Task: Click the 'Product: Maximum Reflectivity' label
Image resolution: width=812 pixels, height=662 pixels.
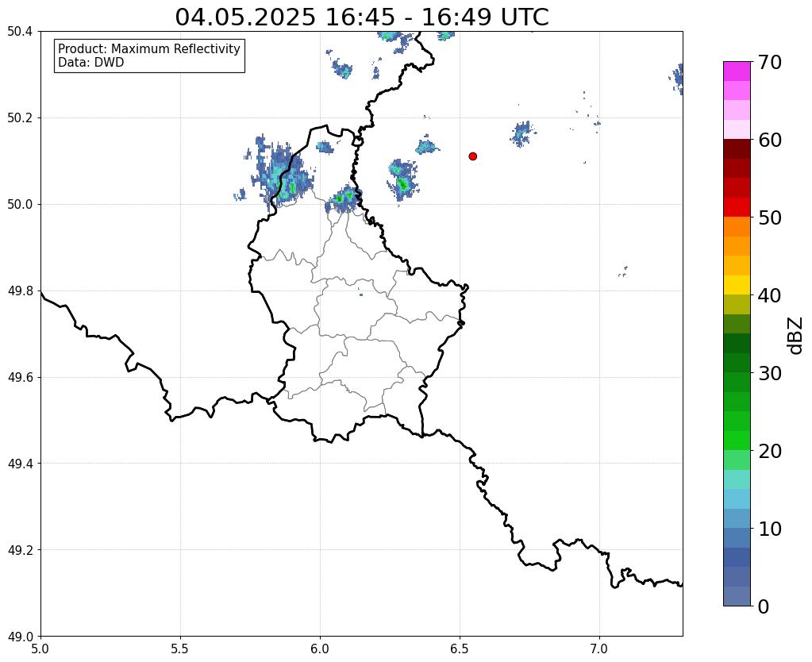Action: pyautogui.click(x=149, y=48)
